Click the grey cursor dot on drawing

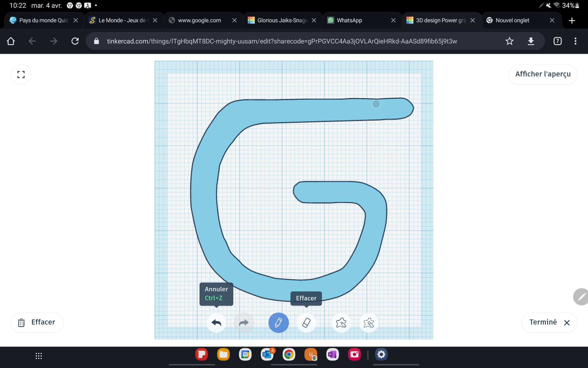click(376, 104)
